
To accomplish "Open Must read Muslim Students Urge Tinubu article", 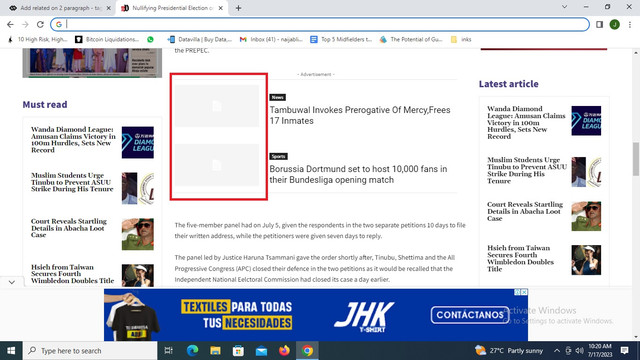I will (72, 182).
